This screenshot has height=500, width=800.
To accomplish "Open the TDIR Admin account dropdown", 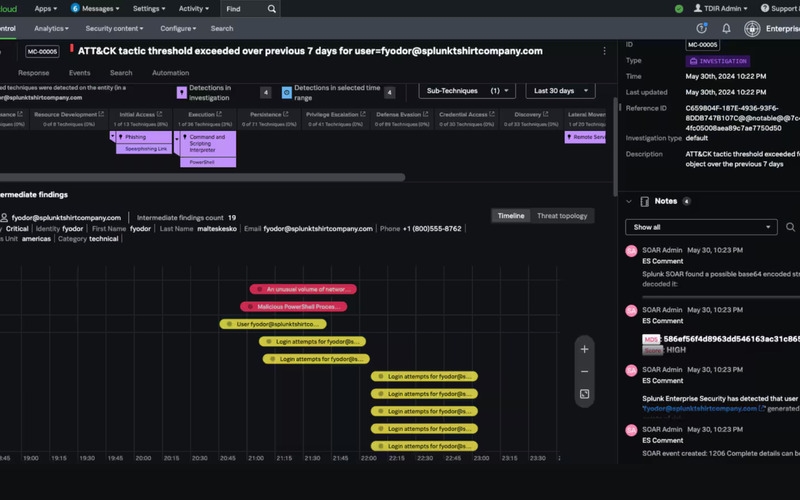I will [x=720, y=9].
